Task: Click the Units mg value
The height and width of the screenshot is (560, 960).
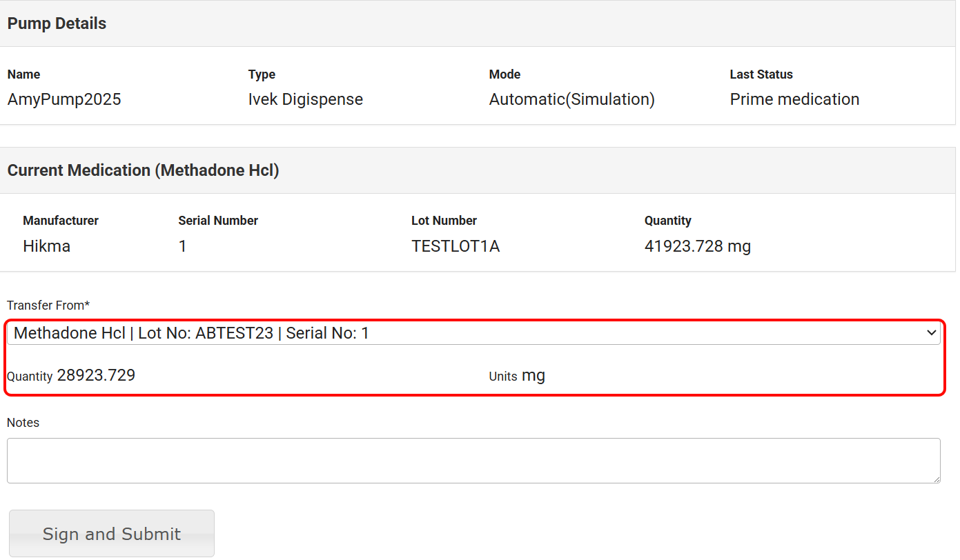Action: tap(533, 376)
